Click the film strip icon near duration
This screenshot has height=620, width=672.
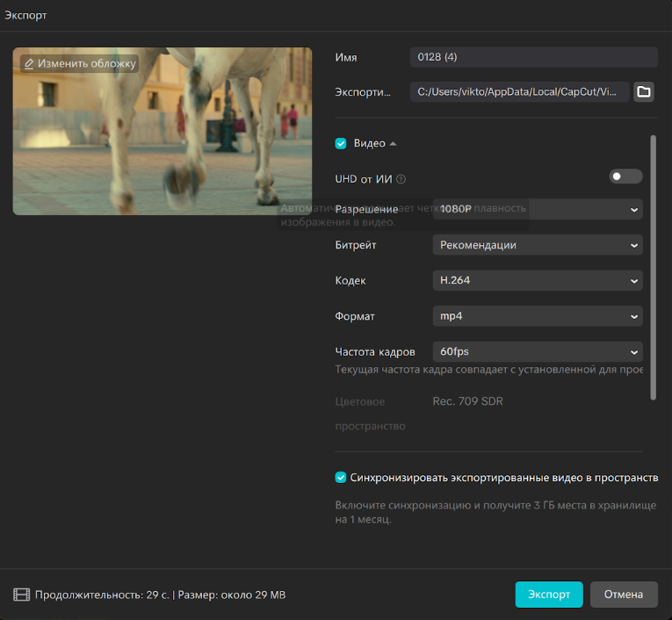22,595
